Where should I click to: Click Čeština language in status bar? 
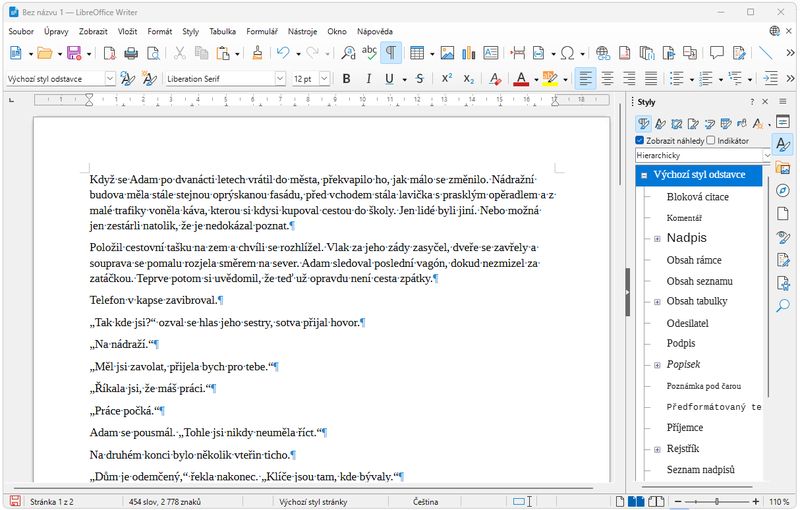click(x=426, y=502)
